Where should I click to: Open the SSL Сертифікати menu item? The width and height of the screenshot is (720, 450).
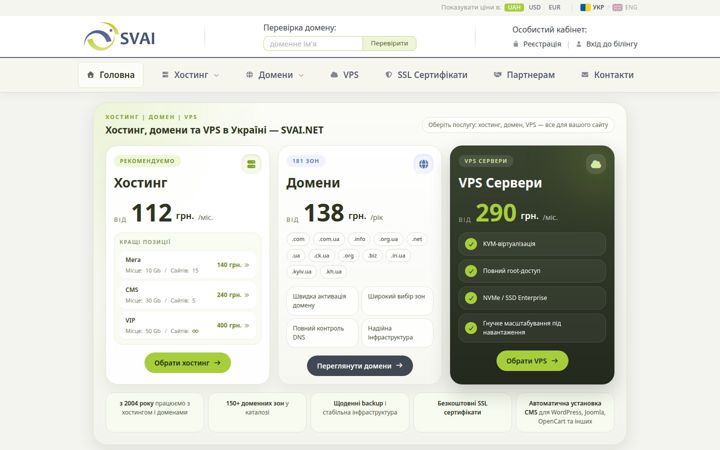[x=426, y=75]
